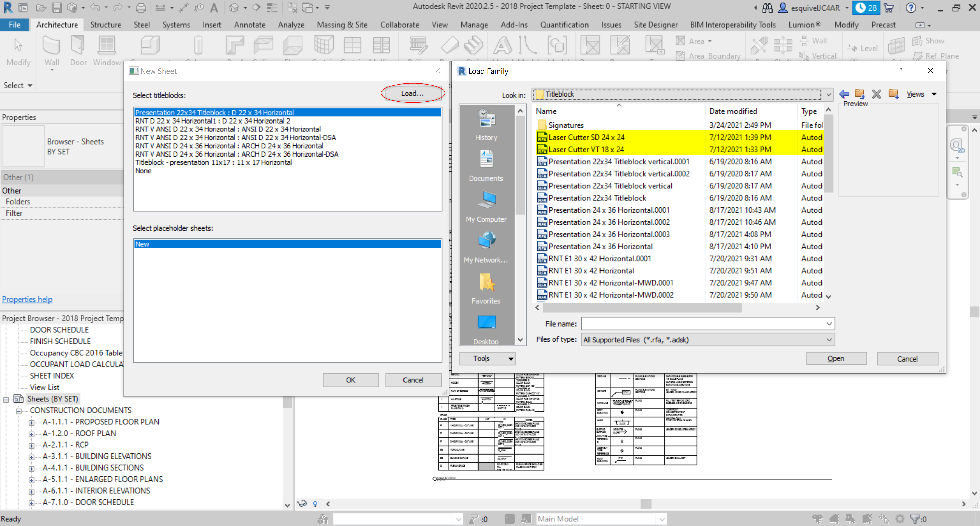This screenshot has height=526, width=980.
Task: Open the Structure ribbon tab
Action: pyautogui.click(x=105, y=25)
